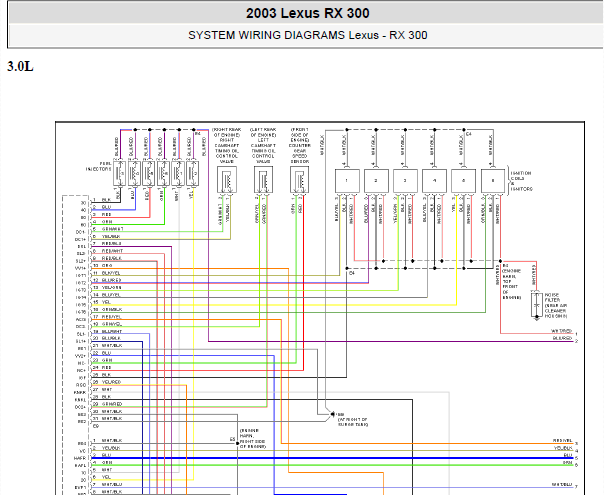Click connector pin '22 BLU'
Screen dimensions: 604x495
[102, 353]
